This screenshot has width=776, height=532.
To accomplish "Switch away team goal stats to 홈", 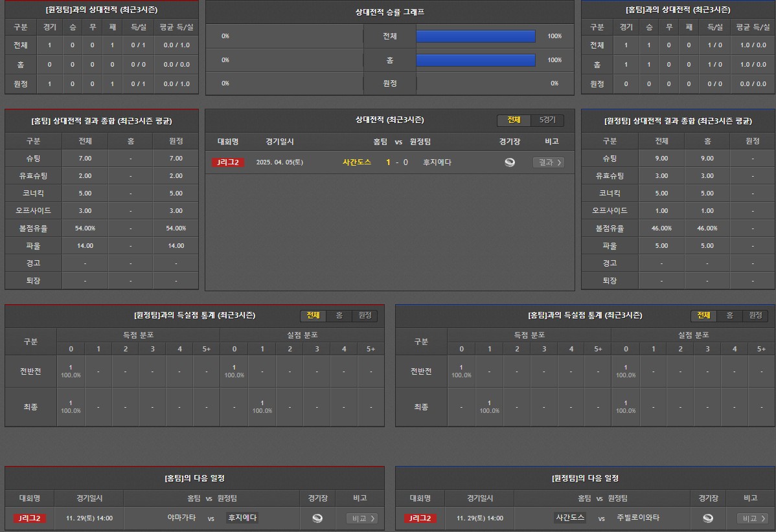I will point(729,315).
